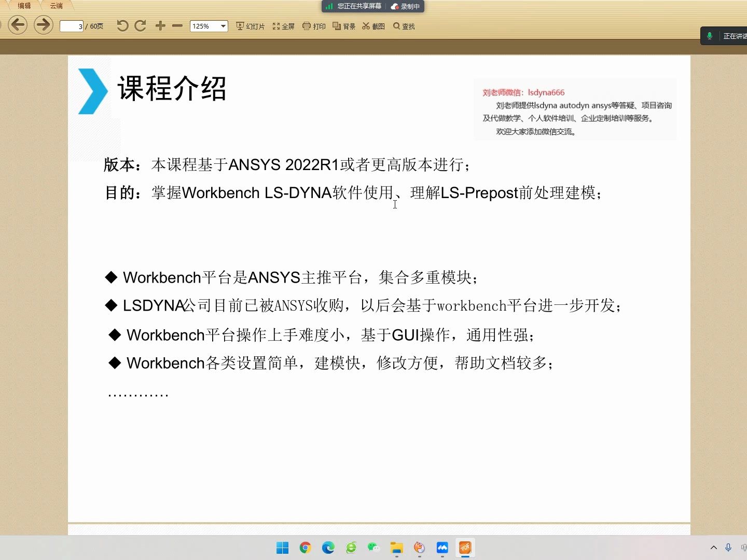Viewport: 747px width, 560px height.
Task: Click the system tray microphone icon
Action: point(728,548)
